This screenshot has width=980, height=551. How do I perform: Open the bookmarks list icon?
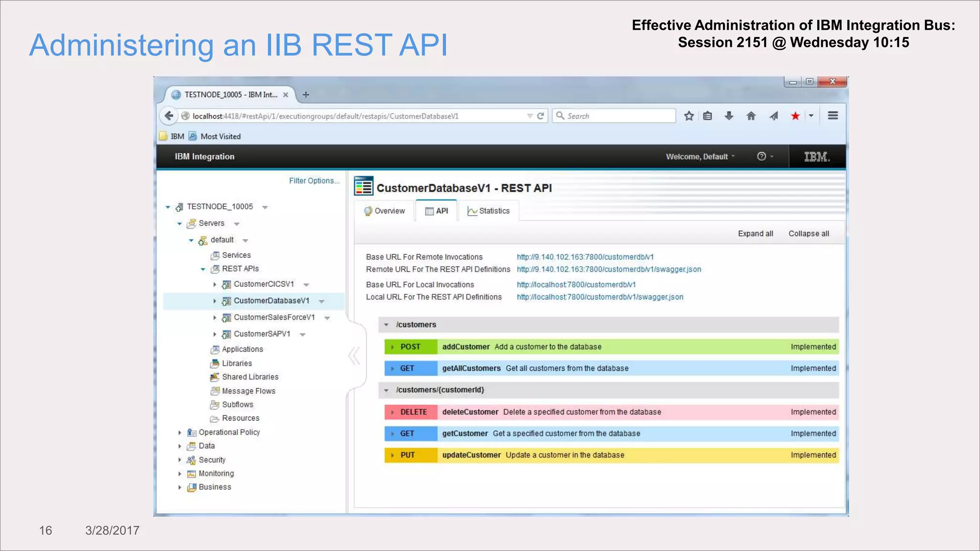[x=708, y=116]
